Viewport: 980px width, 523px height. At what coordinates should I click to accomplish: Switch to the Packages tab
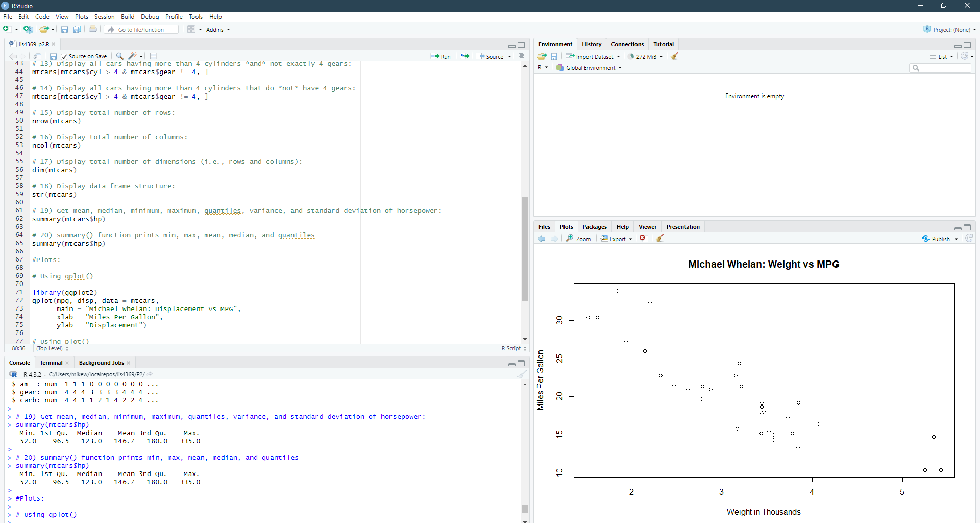point(595,227)
